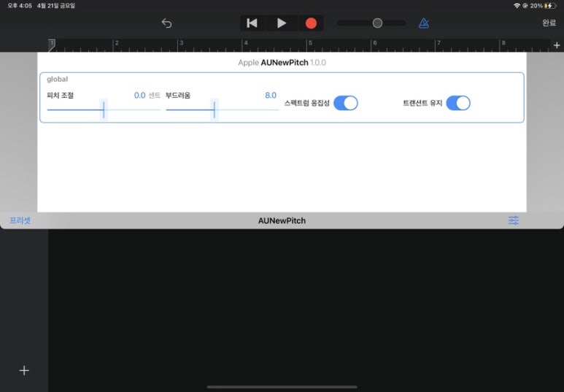This screenshot has height=392, width=564.
Task: Adjust the 부드러움 slider handle
Action: click(215, 109)
